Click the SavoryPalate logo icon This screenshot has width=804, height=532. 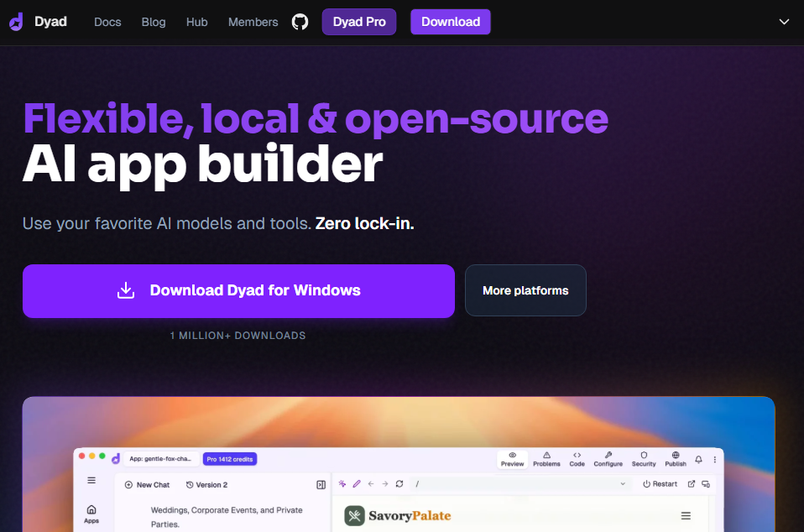(x=354, y=515)
